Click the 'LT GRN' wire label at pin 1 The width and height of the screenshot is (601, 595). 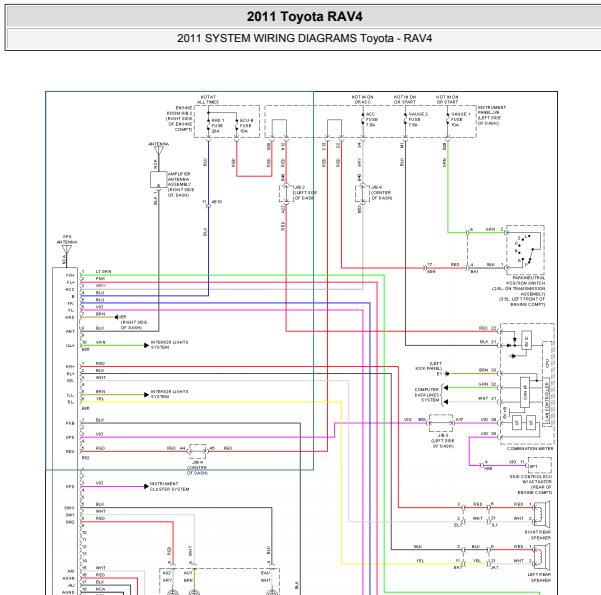103,271
